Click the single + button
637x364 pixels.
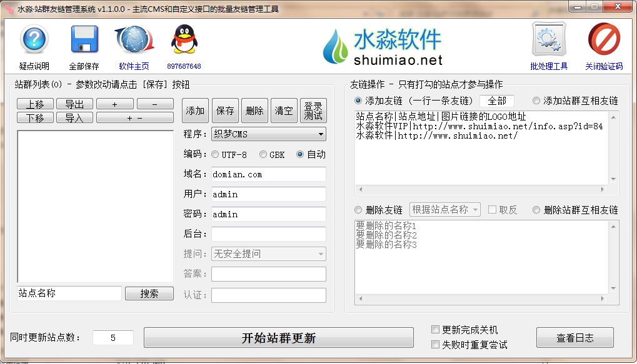114,104
